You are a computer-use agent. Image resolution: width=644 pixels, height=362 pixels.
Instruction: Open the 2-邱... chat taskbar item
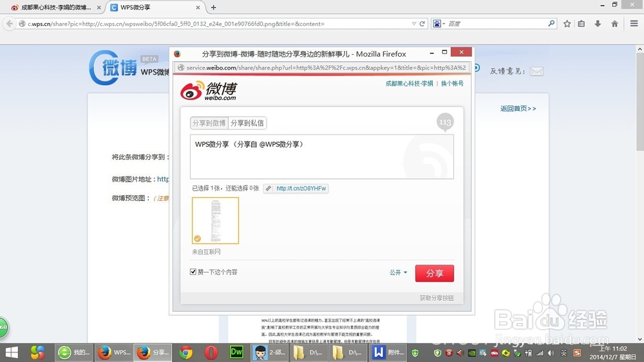pyautogui.click(x=269, y=352)
